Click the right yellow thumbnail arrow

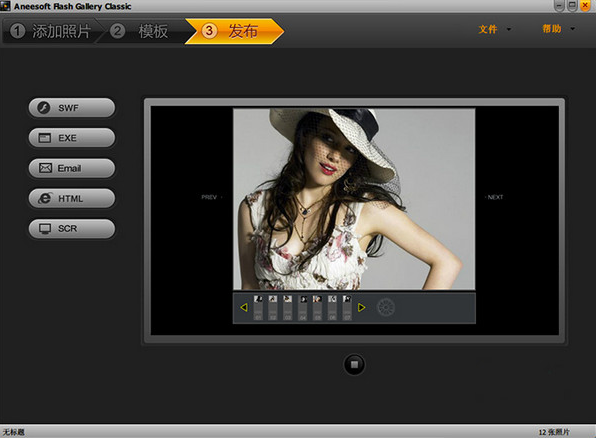tap(361, 307)
